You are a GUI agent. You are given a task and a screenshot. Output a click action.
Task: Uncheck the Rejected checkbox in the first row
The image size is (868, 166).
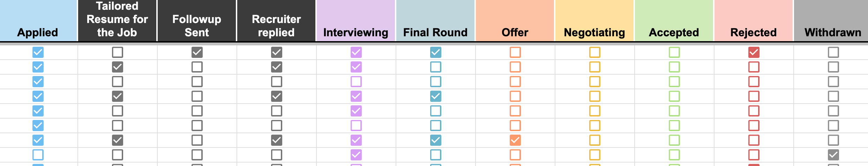[x=754, y=52]
